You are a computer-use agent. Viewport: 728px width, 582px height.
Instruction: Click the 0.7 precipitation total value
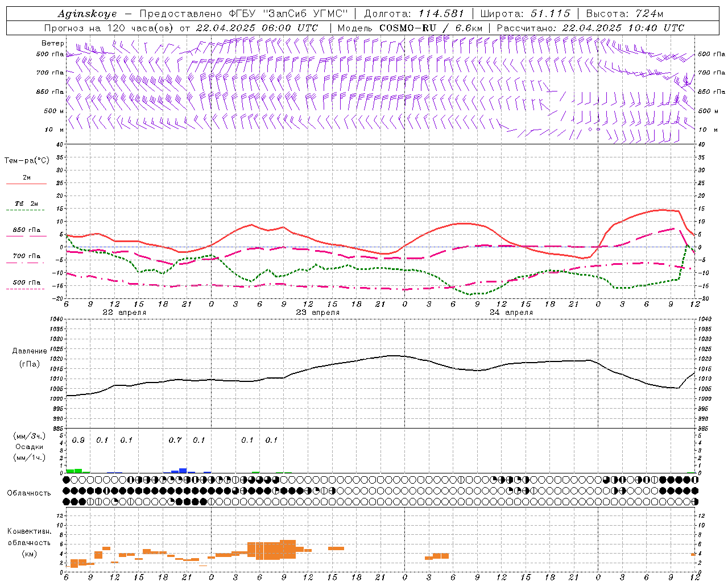175,440
